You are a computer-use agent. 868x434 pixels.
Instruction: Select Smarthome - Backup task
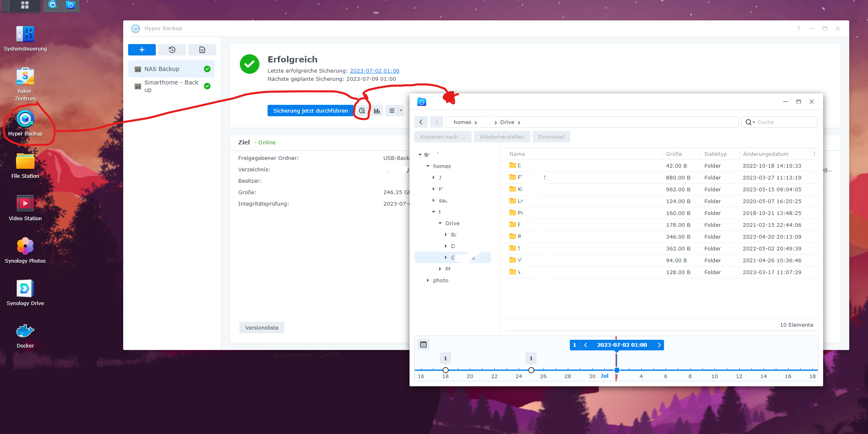[x=171, y=86]
